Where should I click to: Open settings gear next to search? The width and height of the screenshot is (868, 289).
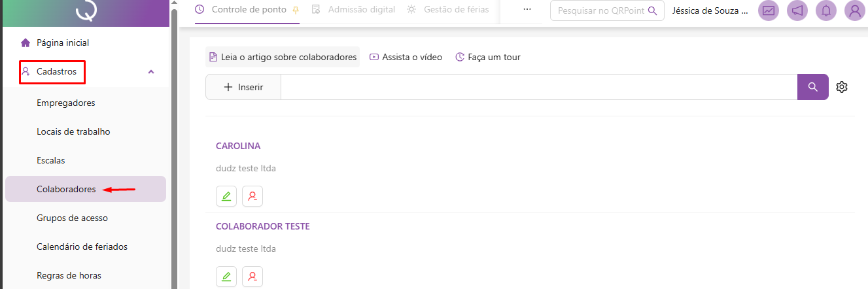(x=842, y=87)
